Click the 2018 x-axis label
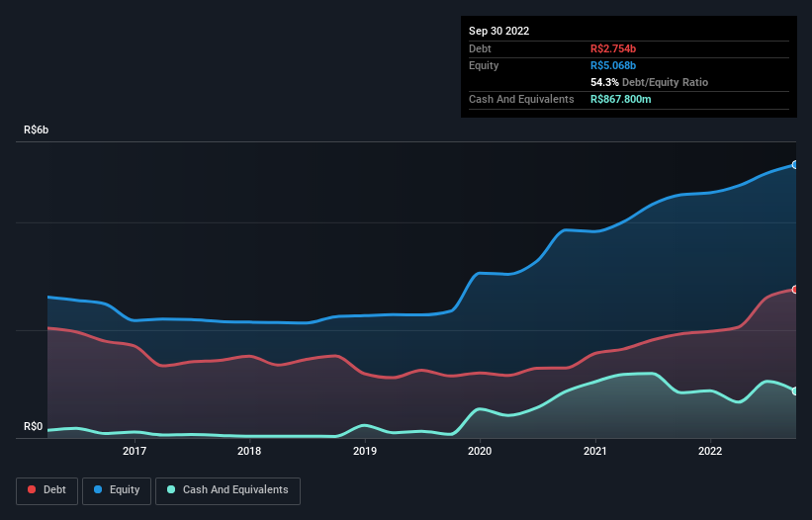Screen dimensions: 812x520 coord(249,451)
